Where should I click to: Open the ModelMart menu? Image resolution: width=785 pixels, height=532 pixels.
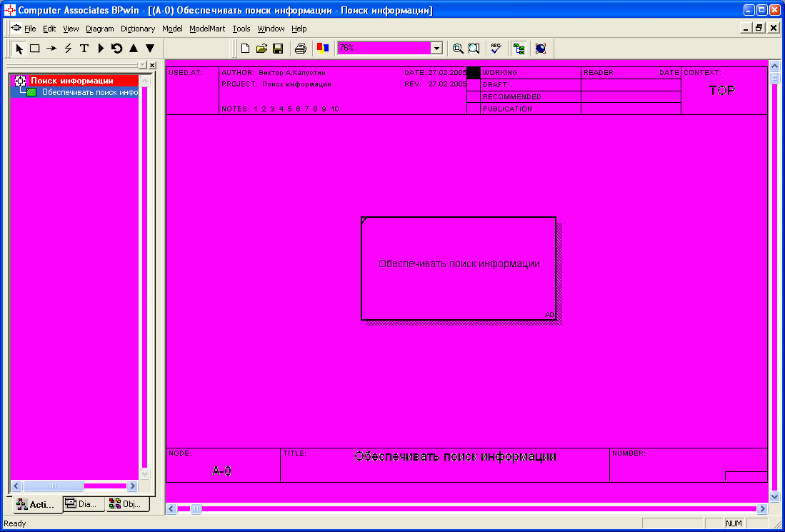(207, 29)
